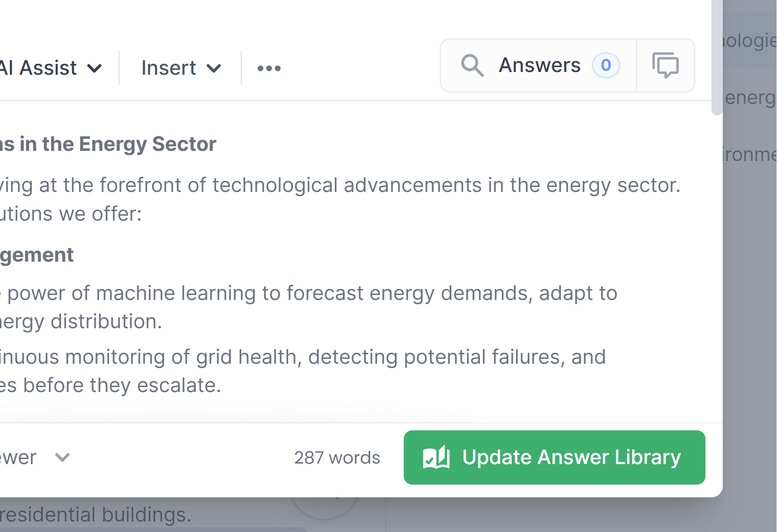Screen dimensions: 777x532
Task: Open the Insert menu label
Action: [169, 68]
